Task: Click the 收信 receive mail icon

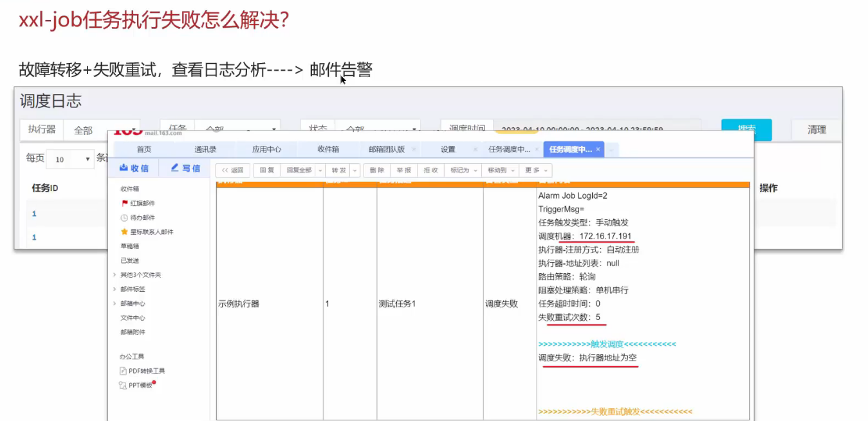Action: 124,168
